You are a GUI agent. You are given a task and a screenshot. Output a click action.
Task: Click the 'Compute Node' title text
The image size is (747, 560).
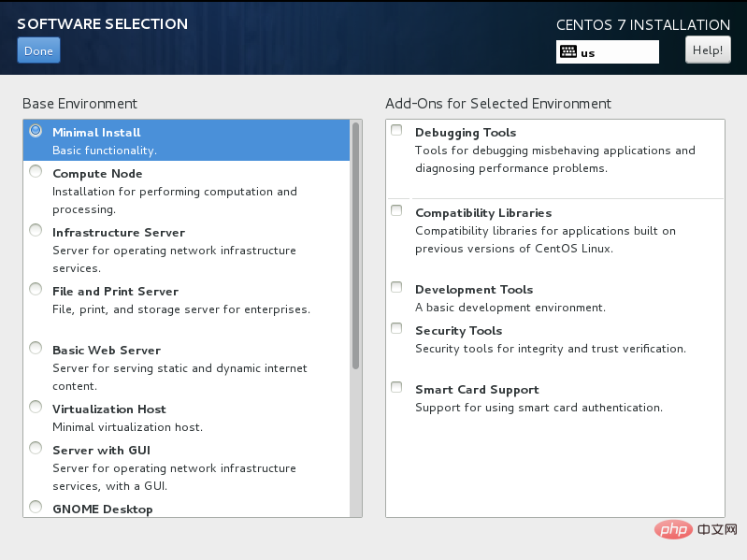coord(97,174)
